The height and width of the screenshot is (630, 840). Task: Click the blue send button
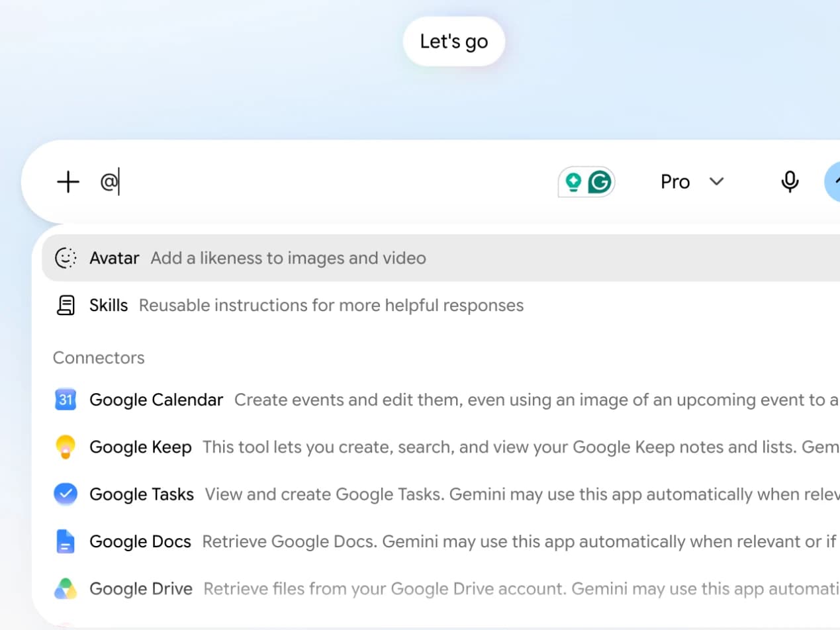coord(832,181)
